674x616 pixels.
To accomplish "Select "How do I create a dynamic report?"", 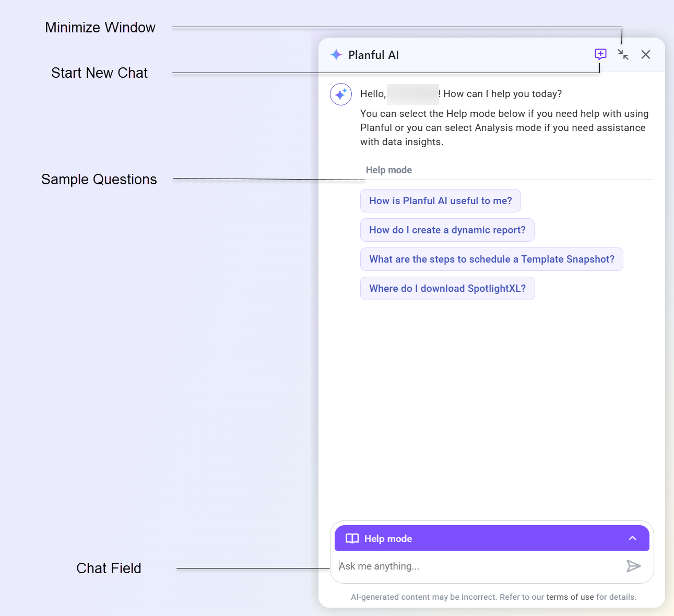I will pyautogui.click(x=447, y=230).
